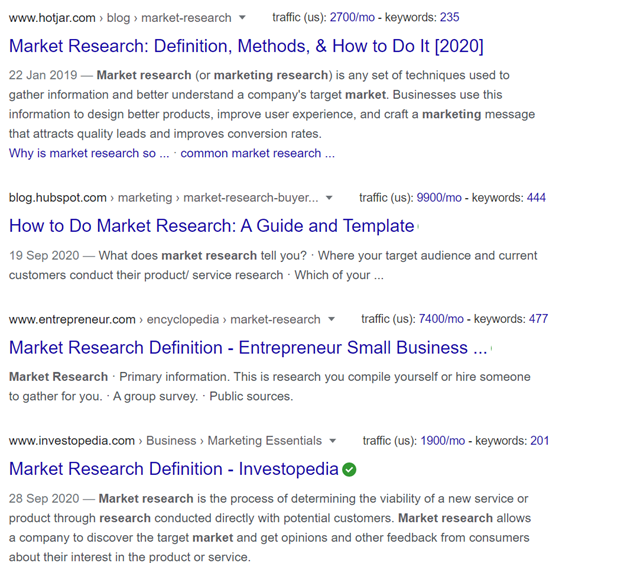The image size is (624, 563).
Task: Click the www.hotjar.com breadcrumb URL
Action: point(52,18)
